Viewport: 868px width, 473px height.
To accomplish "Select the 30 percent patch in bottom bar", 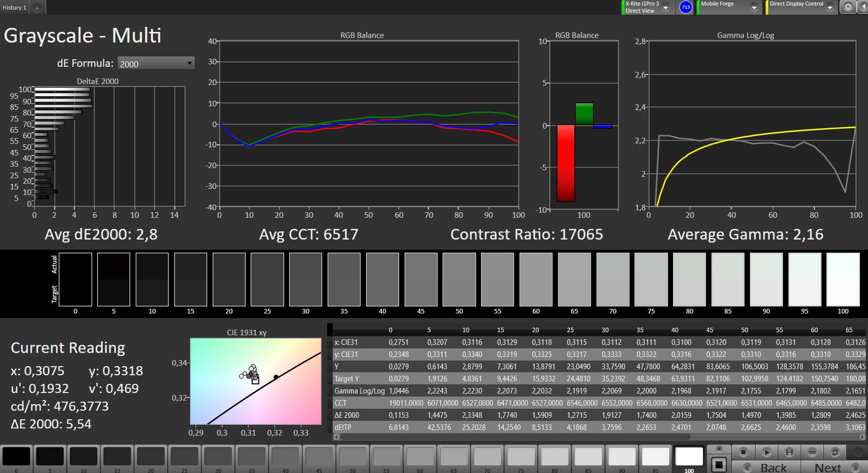I will coord(218,458).
